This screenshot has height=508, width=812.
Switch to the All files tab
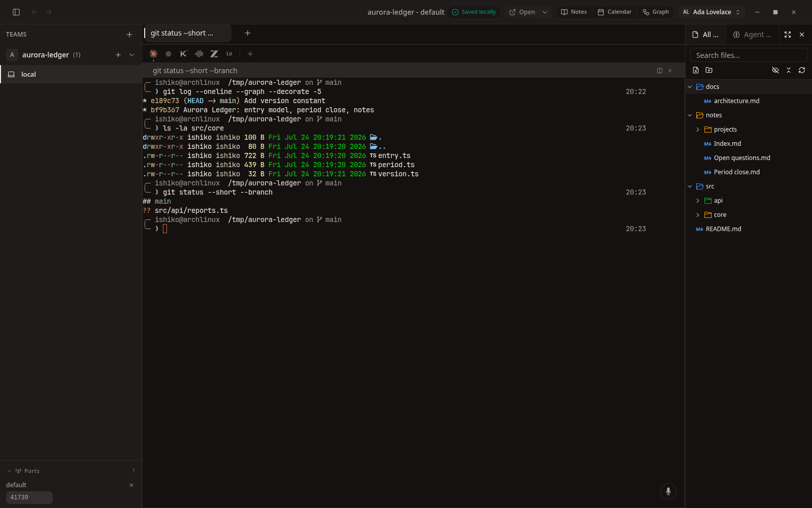tap(706, 35)
